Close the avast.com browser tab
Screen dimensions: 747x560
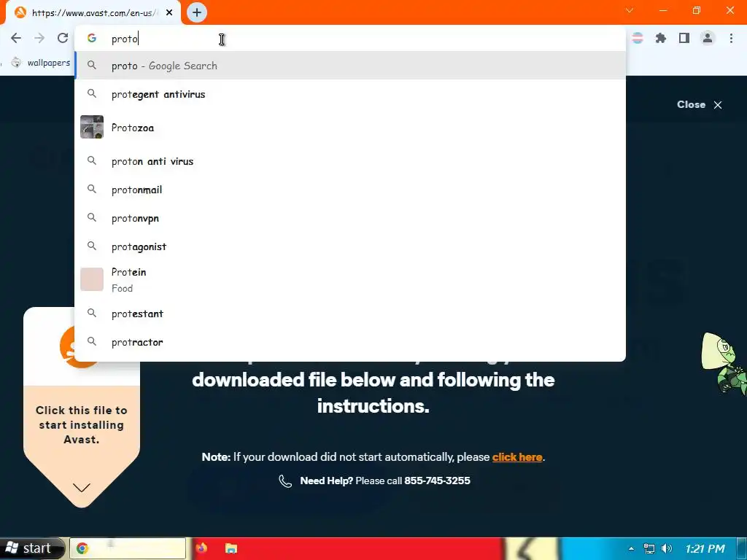(169, 12)
